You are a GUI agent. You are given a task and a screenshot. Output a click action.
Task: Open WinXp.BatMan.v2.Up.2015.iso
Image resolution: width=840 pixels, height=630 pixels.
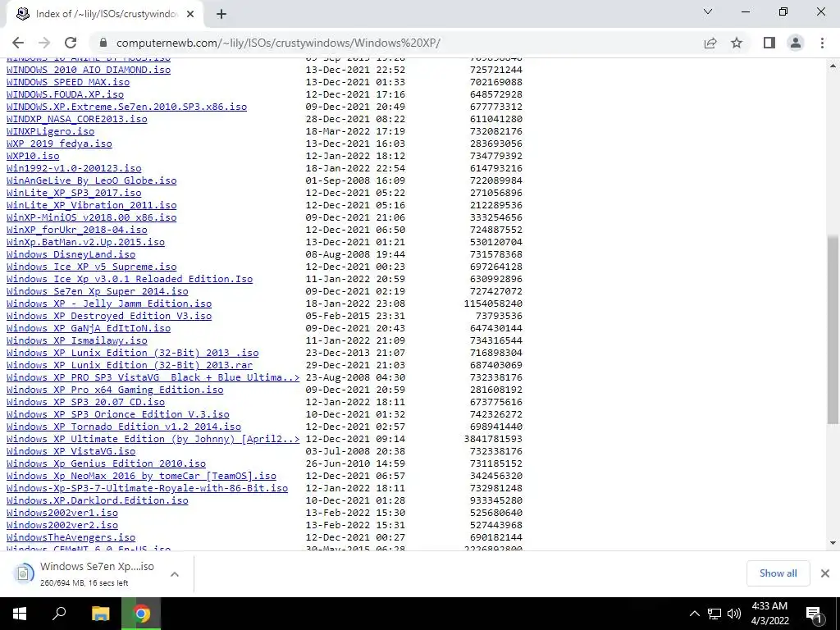pyautogui.click(x=85, y=242)
